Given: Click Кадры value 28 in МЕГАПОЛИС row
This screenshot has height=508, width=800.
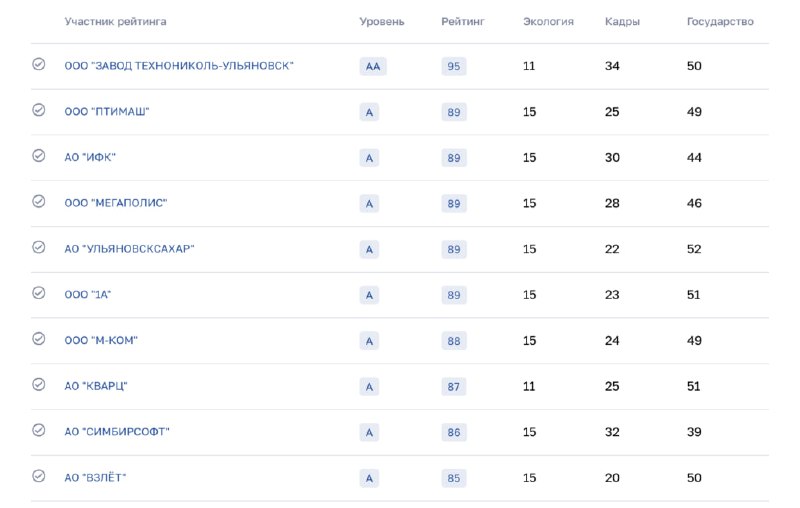Looking at the screenshot, I should (612, 203).
